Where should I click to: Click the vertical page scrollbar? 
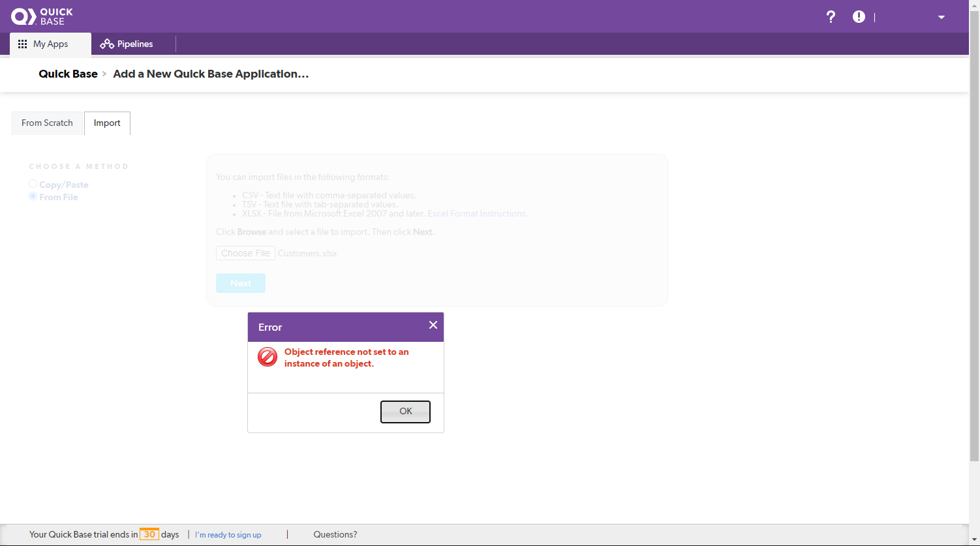click(x=974, y=235)
